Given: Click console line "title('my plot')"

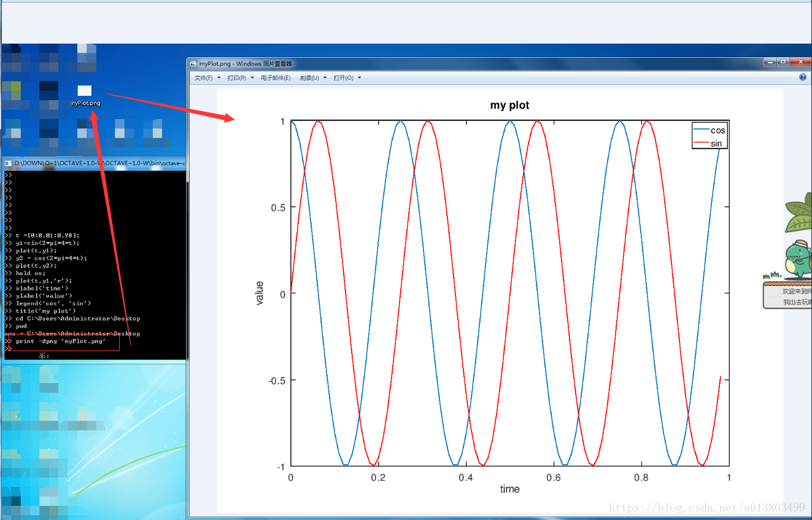Looking at the screenshot, I should [x=45, y=311].
